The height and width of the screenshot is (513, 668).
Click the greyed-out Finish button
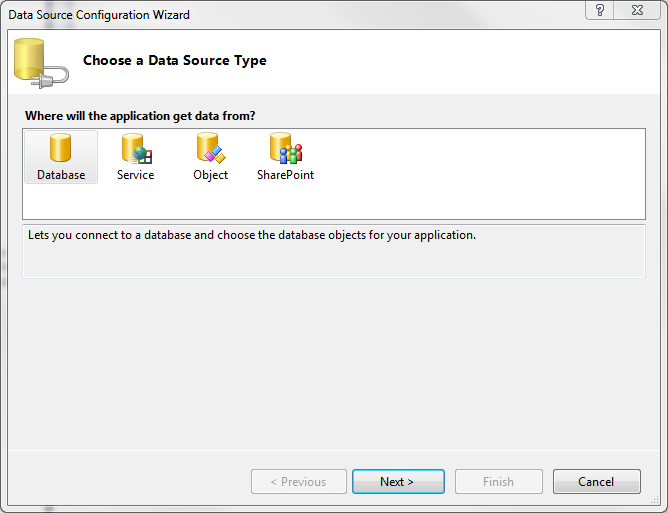tap(498, 482)
